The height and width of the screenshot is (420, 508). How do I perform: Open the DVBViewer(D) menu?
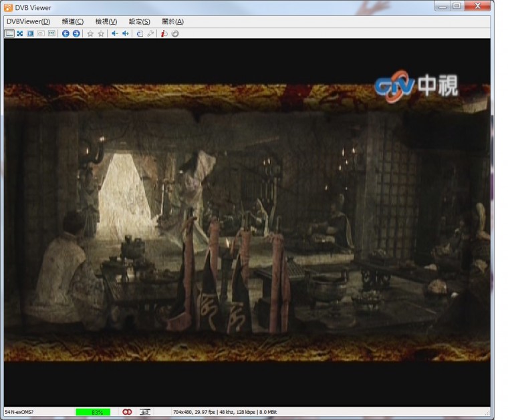tap(28, 21)
